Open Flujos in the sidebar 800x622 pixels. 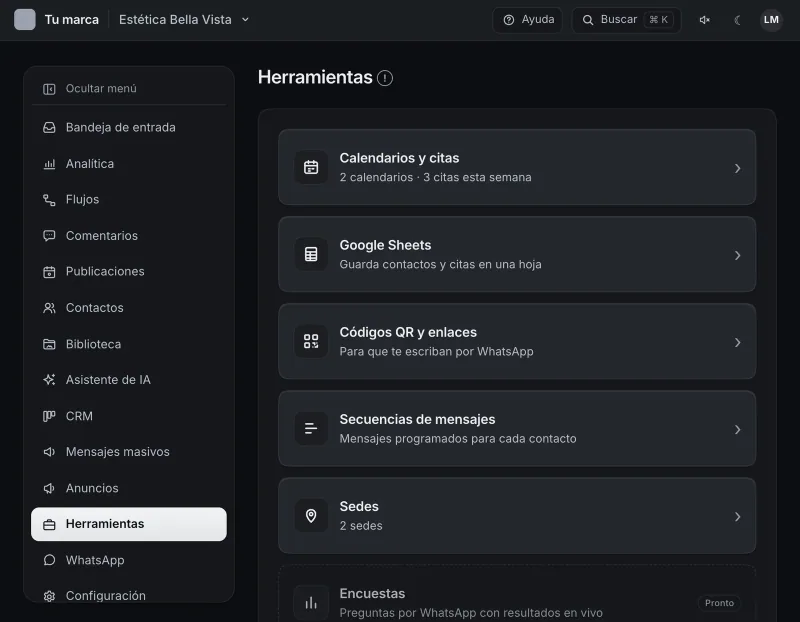[129, 200]
